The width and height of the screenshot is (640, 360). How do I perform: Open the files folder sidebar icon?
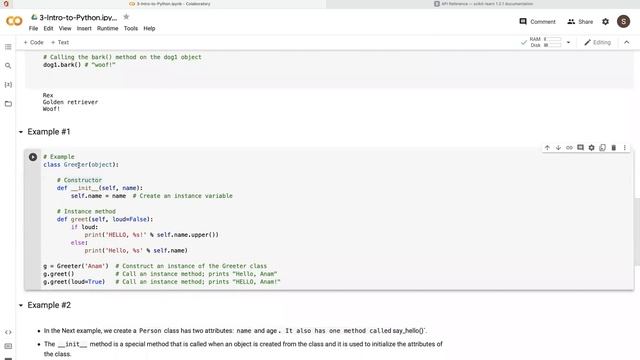coord(8,104)
